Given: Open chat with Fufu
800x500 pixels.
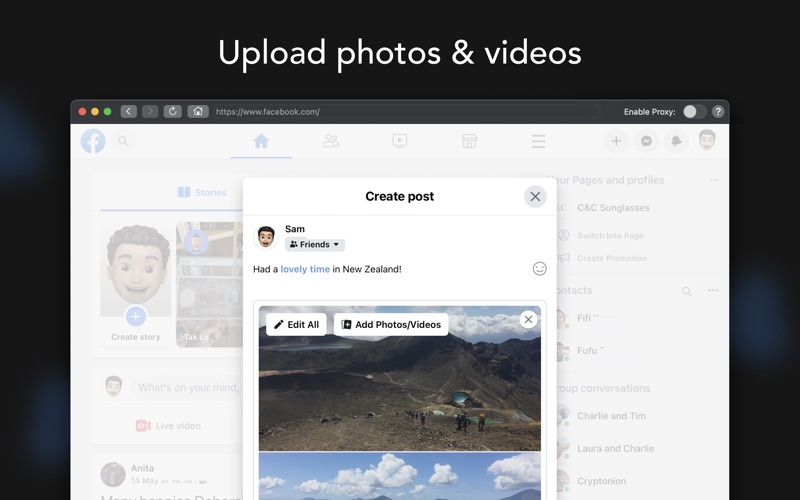Looking at the screenshot, I should pos(587,351).
